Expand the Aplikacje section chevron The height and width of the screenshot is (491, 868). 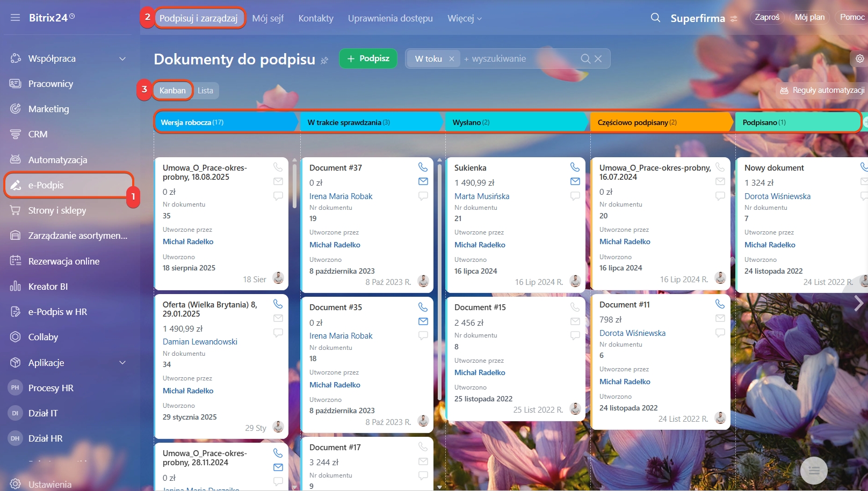tap(122, 363)
